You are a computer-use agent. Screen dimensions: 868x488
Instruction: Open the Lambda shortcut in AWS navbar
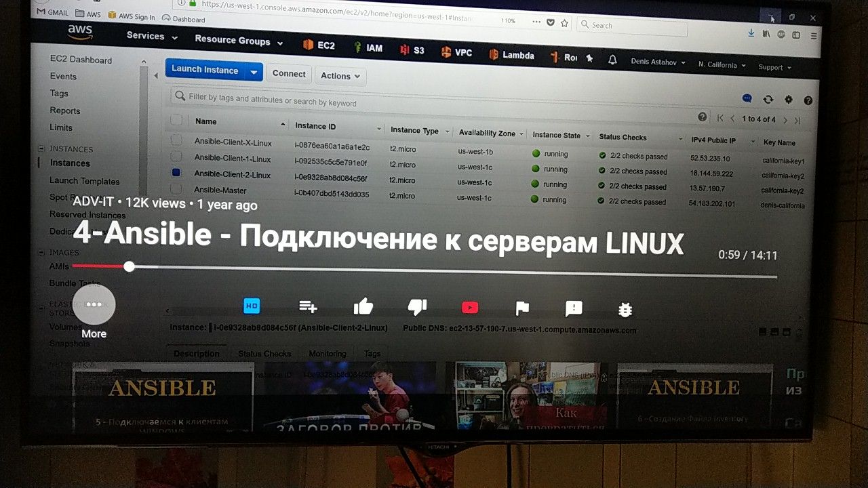pos(512,55)
